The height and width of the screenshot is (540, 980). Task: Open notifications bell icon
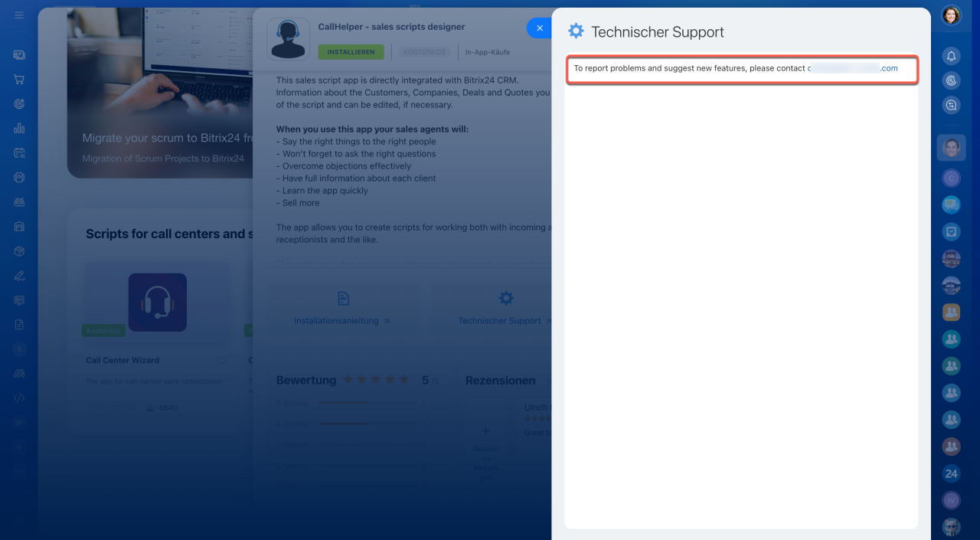(951, 56)
